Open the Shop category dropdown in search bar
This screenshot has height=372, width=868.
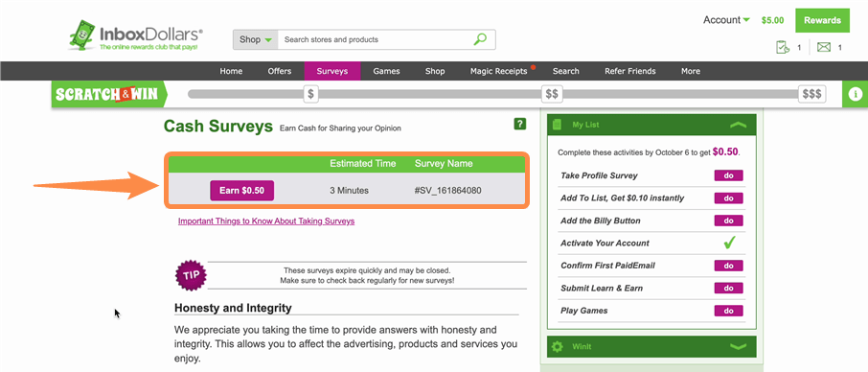(255, 39)
